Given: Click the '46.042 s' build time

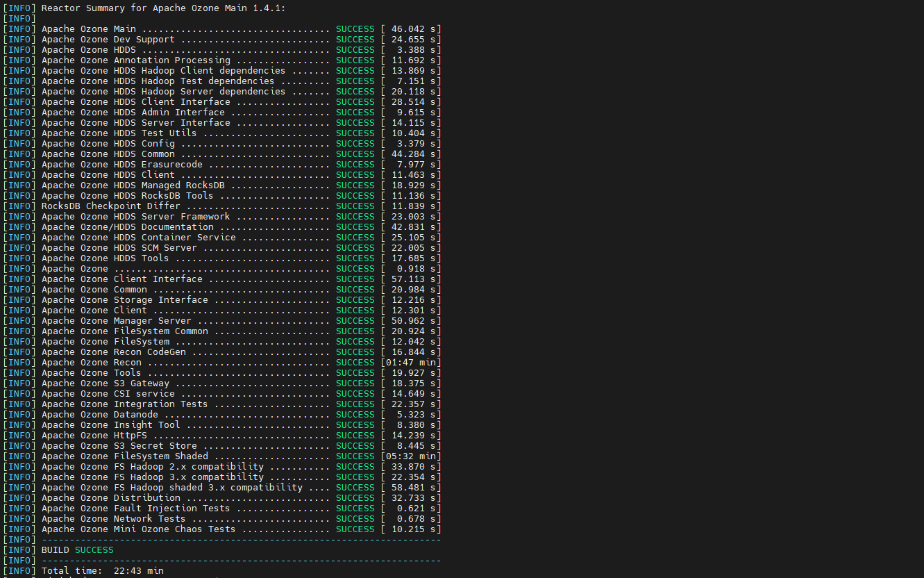Looking at the screenshot, I should click(415, 29).
